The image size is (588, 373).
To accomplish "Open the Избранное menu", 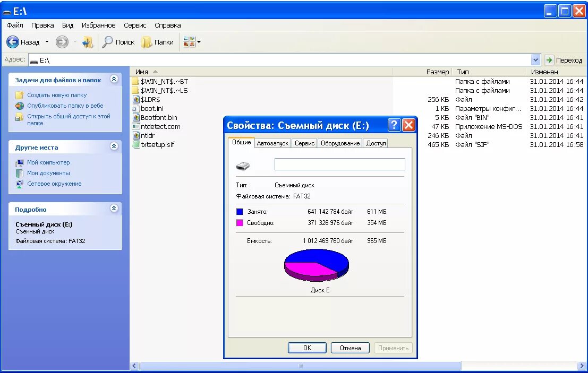I will (x=99, y=25).
